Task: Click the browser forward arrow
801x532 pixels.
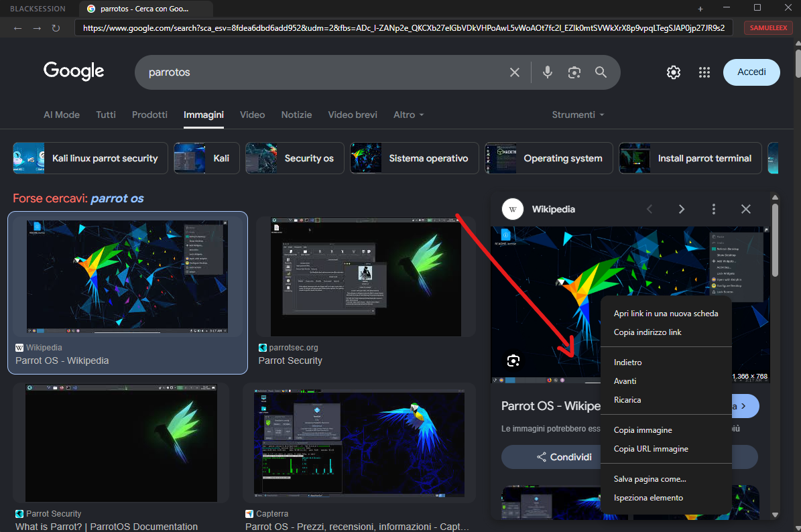Action: click(37, 28)
